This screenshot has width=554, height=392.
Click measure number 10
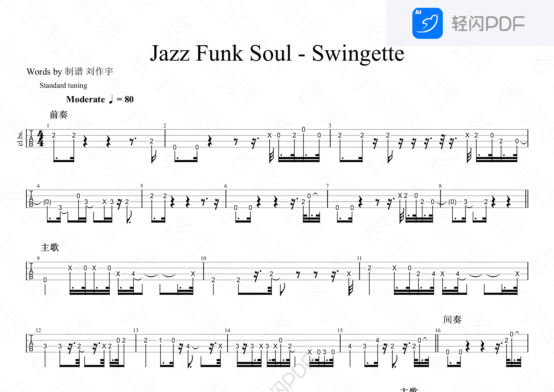(x=203, y=258)
